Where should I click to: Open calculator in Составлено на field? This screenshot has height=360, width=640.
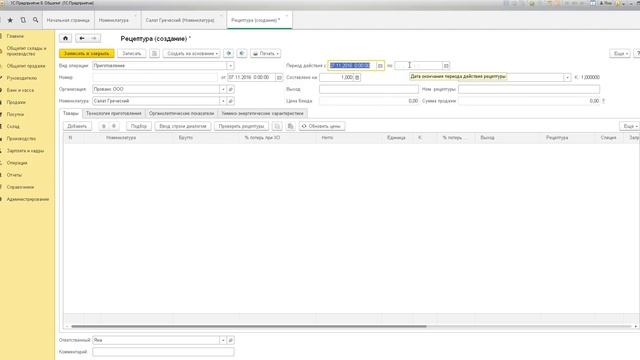[357, 77]
